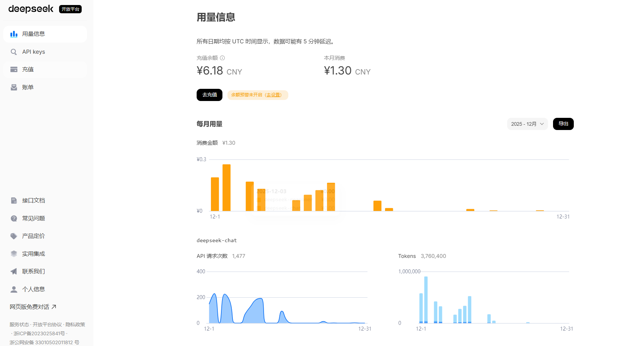Click the chevron arrow in month selector

click(x=542, y=124)
